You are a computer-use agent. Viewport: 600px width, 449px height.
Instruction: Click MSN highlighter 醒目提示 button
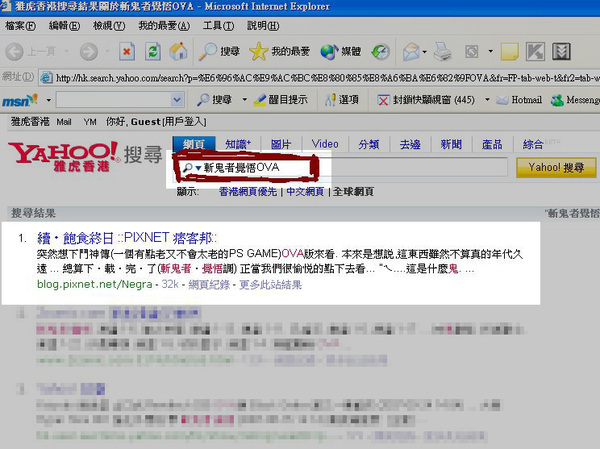coord(280,100)
